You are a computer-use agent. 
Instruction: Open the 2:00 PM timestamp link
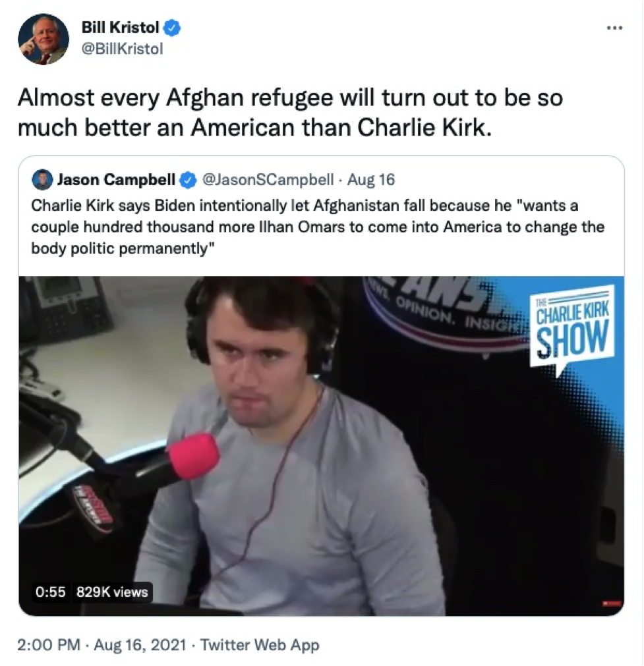49,645
